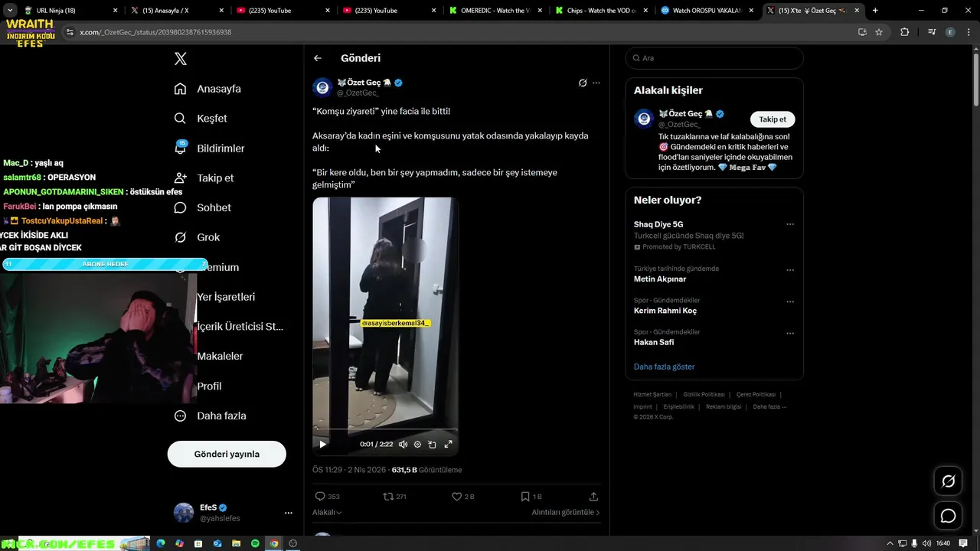Open the Chrome three-dot menu

coord(969,32)
